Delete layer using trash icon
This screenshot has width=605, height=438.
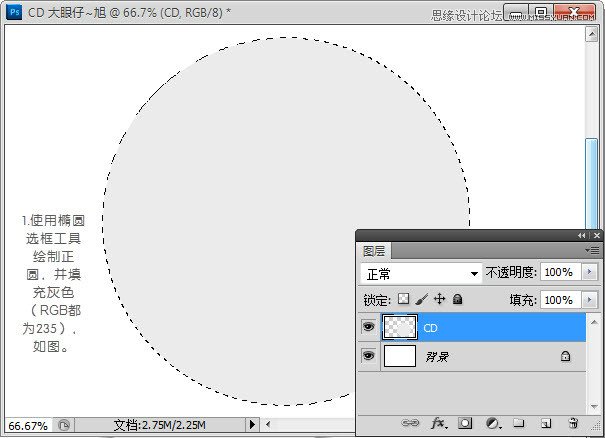[573, 423]
